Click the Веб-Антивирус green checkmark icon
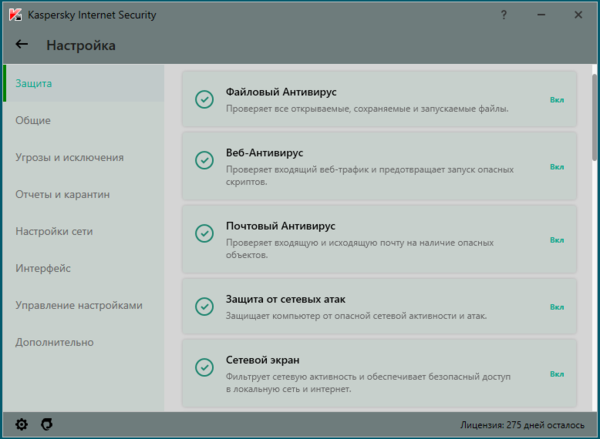The image size is (600, 439). pyautogui.click(x=204, y=160)
